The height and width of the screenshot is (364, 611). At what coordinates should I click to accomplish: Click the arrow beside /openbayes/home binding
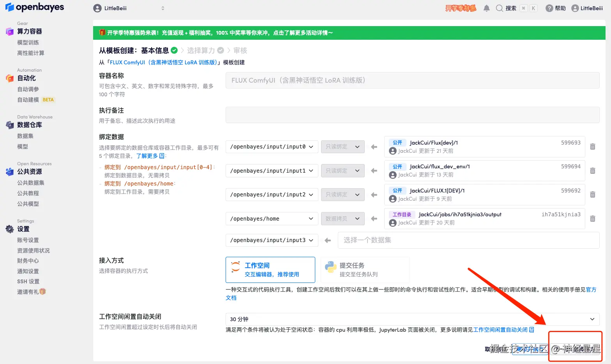374,219
